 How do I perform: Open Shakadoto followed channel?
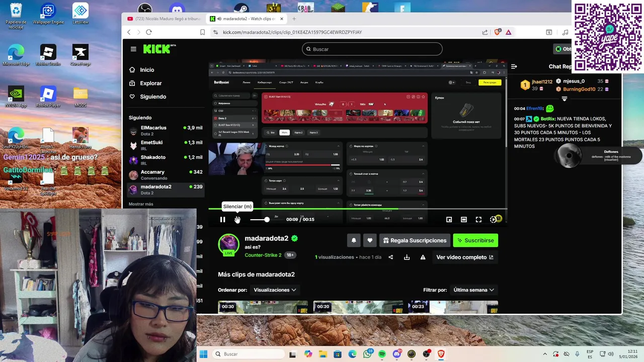click(x=166, y=160)
